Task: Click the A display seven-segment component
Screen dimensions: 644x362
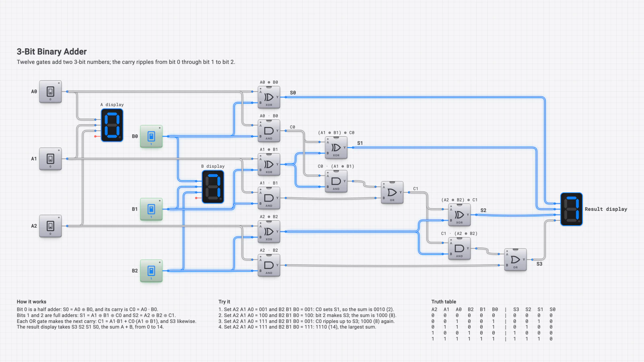Action: (x=112, y=125)
